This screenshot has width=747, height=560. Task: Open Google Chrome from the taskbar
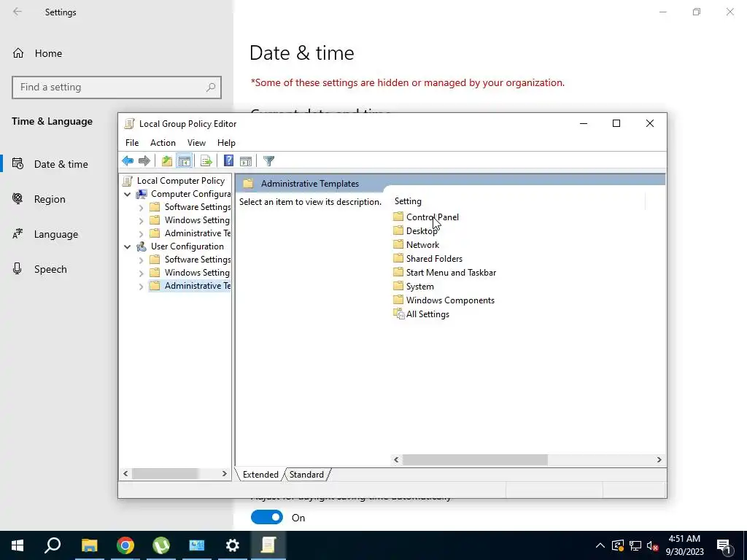pos(125,545)
